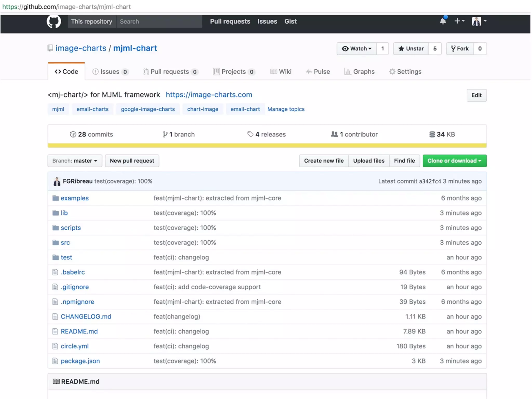Expand the plus create-new menu
This screenshot has height=399, width=532.
point(459,21)
